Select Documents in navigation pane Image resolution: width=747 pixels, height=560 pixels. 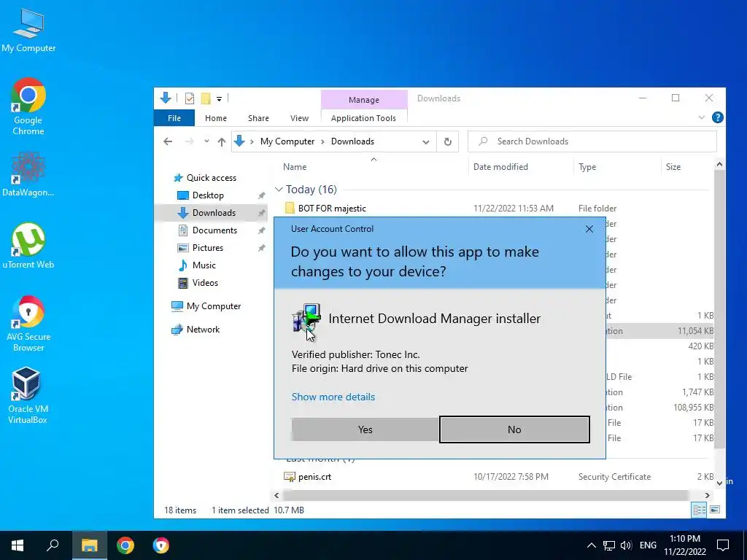(214, 230)
